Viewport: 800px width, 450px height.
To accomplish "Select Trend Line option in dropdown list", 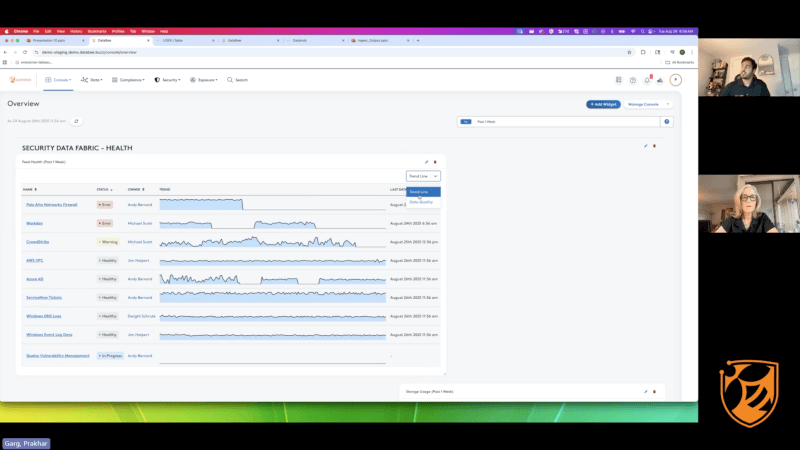I will pos(423,192).
